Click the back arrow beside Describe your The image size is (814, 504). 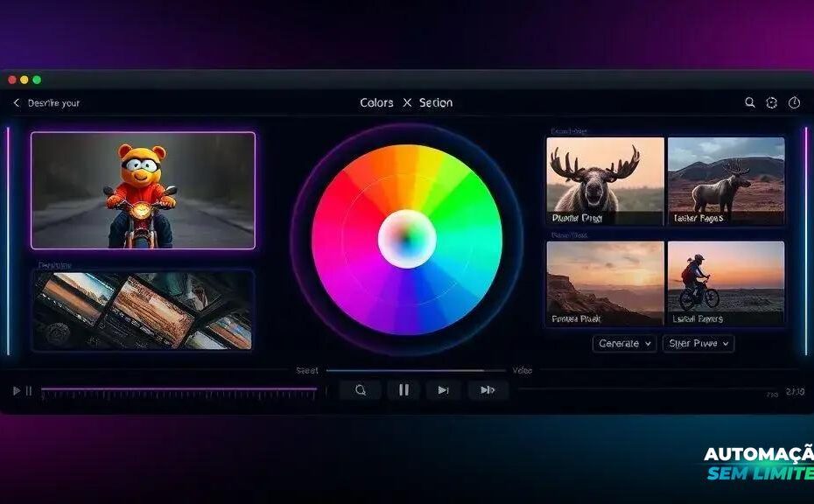click(16, 103)
